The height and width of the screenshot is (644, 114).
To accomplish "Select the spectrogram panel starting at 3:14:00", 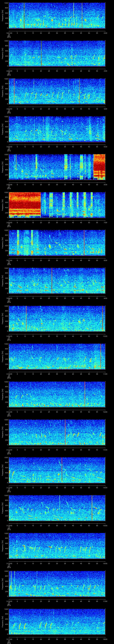I will point(57,508).
